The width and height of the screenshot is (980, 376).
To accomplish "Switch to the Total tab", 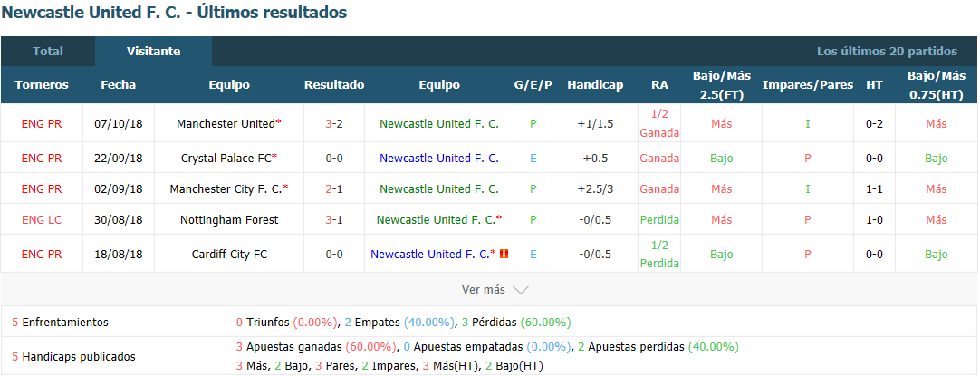I will point(48,52).
